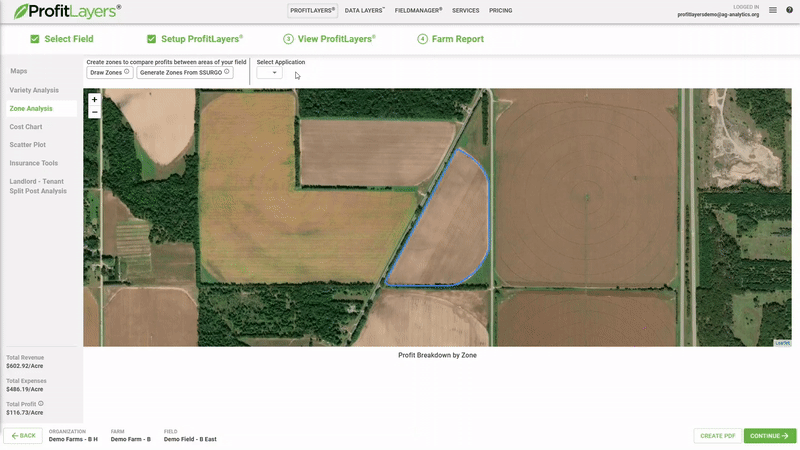Click info icon on Generate Zones From SSURGO
800x450 pixels.
click(227, 72)
